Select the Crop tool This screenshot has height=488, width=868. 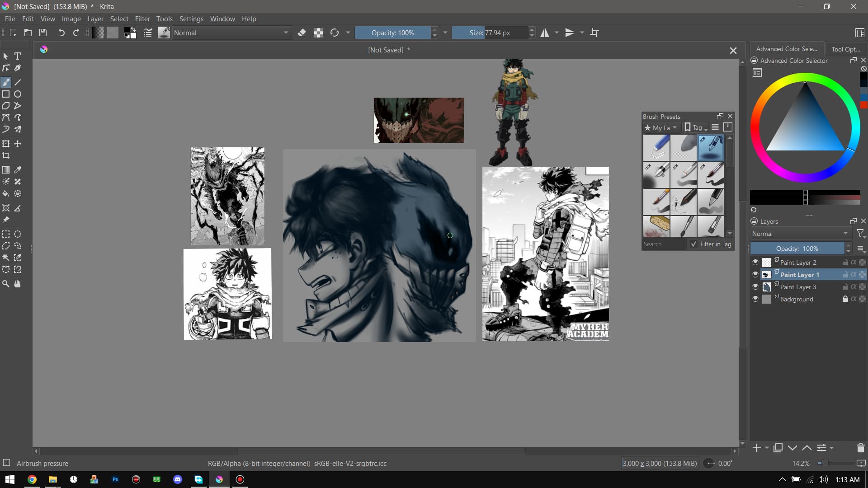point(6,155)
